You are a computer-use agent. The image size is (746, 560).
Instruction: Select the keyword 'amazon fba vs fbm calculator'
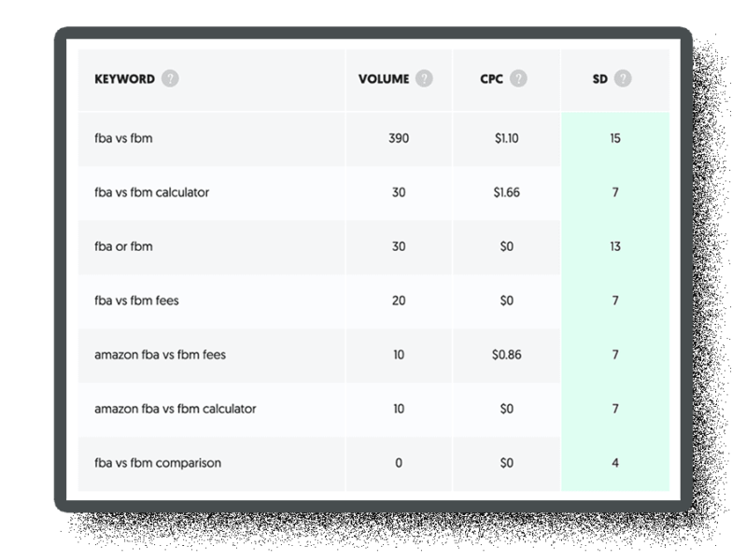[176, 409]
